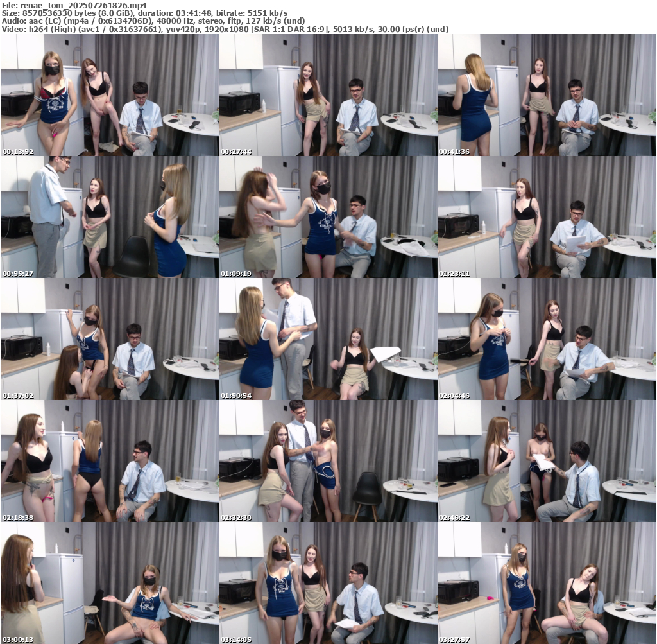657x644 pixels.
Task: Click the file name line renae_tom_202507261826.mp4
Action: pyautogui.click(x=74, y=5)
